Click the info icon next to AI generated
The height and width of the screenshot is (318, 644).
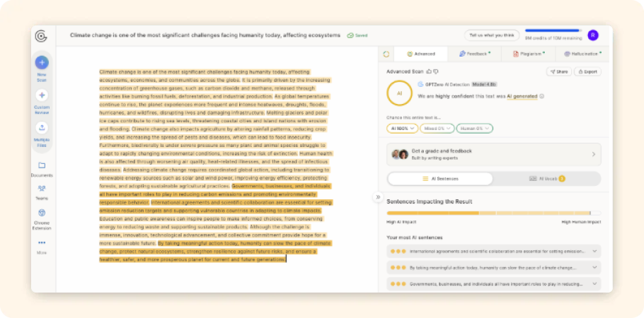point(541,96)
